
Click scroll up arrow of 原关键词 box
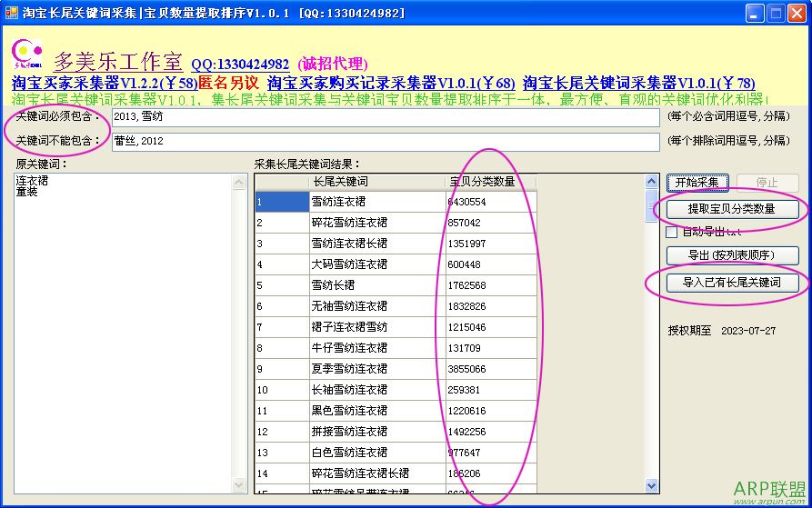240,183
